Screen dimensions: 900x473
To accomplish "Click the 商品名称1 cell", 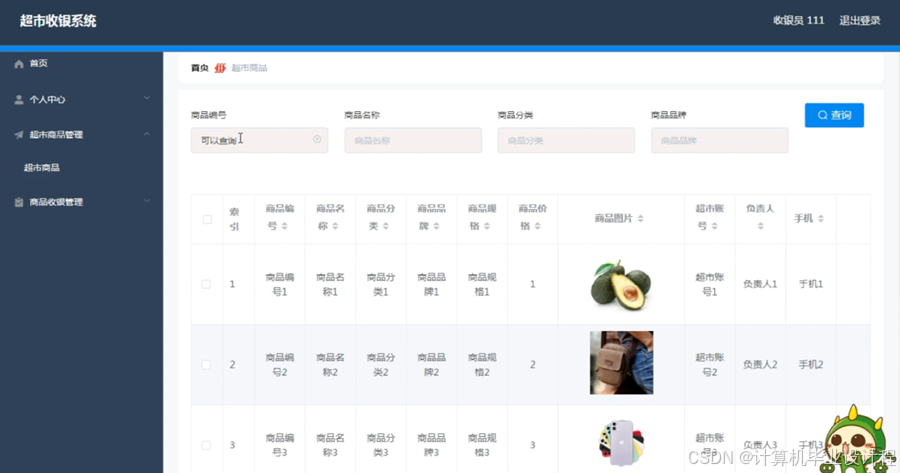I will (330, 284).
